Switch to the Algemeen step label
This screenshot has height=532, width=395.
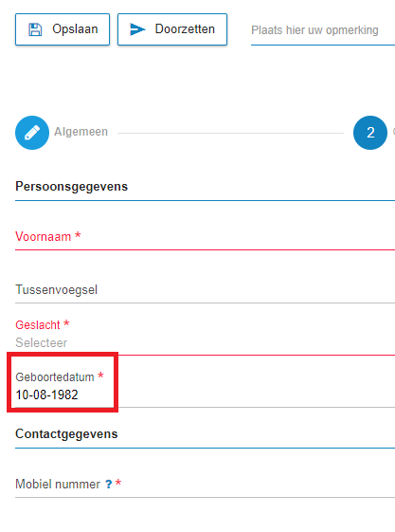[81, 132]
